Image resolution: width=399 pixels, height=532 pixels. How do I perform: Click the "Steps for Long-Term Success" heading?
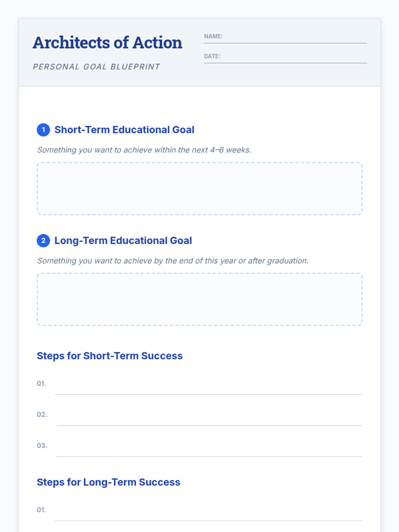pos(108,482)
